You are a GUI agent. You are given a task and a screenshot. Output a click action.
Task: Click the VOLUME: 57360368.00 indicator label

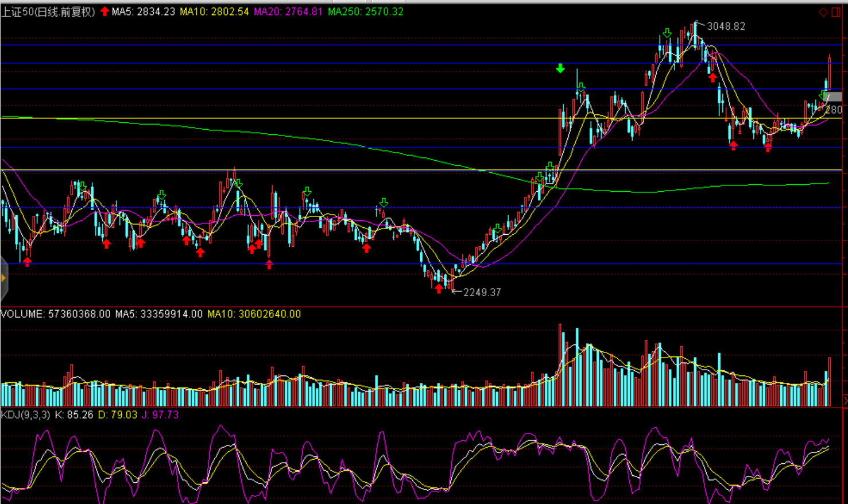pos(56,314)
